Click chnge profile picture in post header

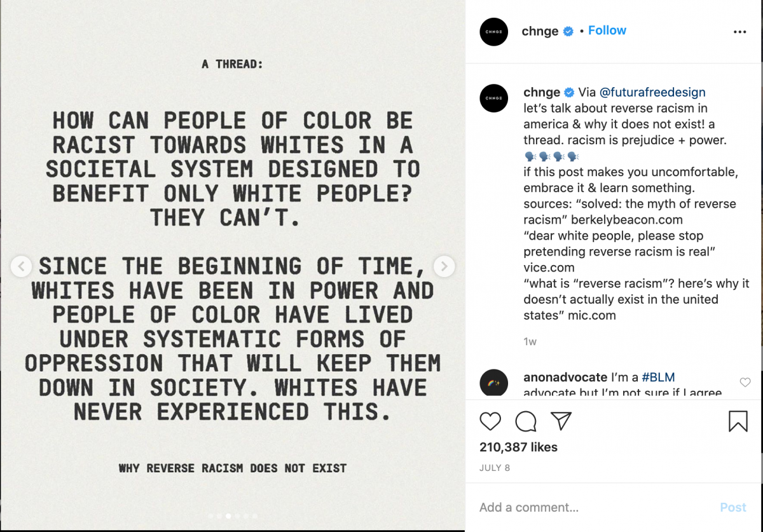pos(494,31)
